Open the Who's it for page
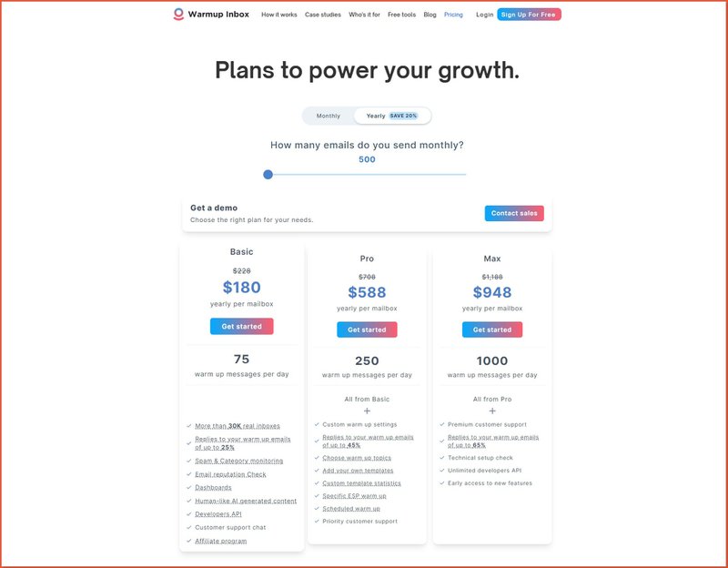The image size is (728, 568). tap(365, 15)
